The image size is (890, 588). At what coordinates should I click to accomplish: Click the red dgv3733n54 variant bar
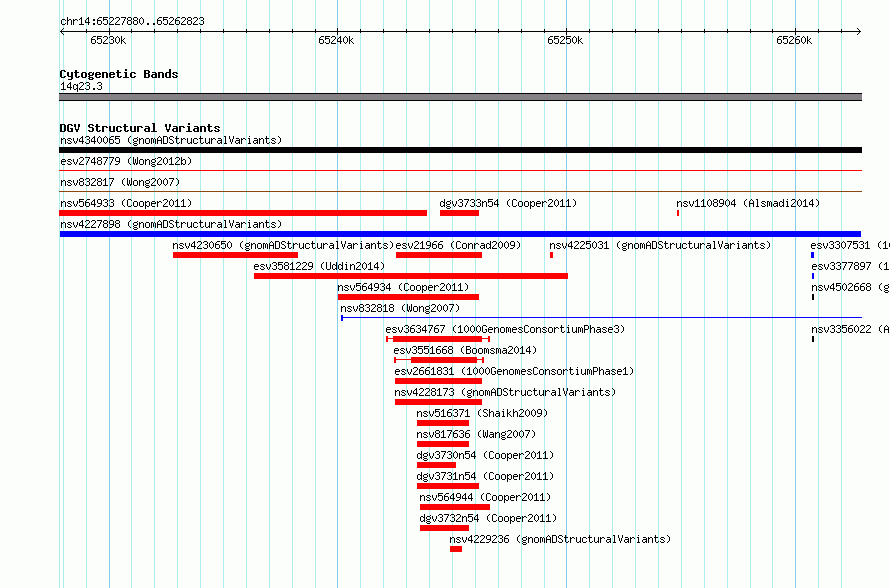(459, 213)
